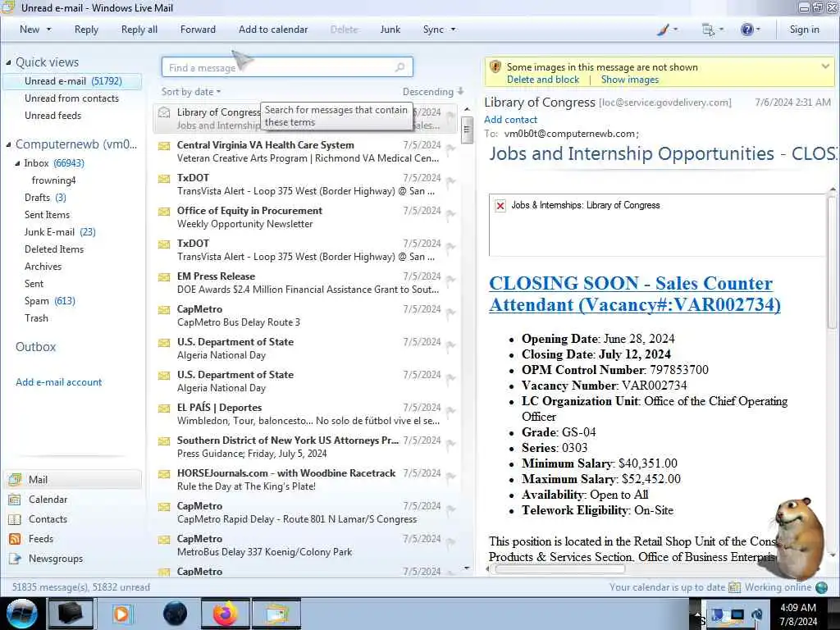The height and width of the screenshot is (630, 840).
Task: Open the media player taskbar icon
Action: click(x=121, y=614)
